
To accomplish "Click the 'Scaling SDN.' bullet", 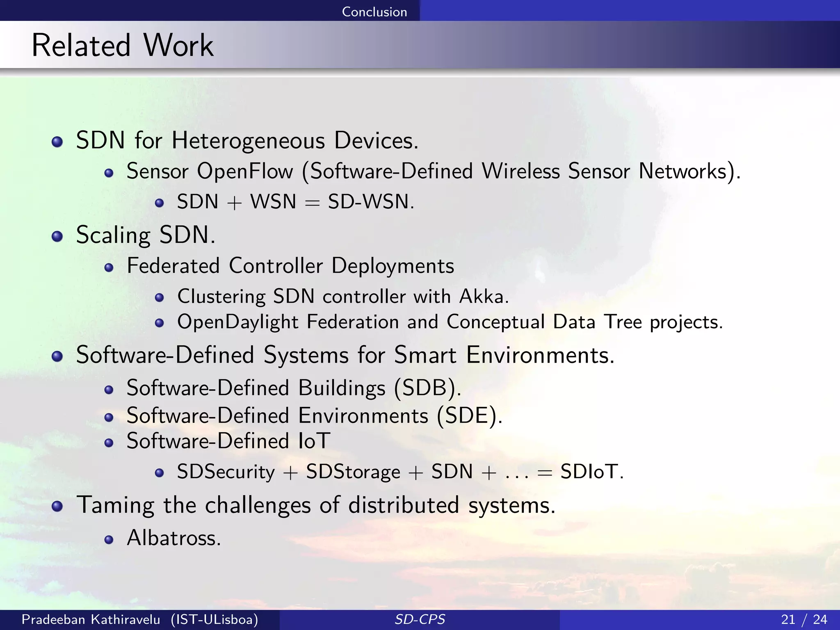I will (146, 235).
